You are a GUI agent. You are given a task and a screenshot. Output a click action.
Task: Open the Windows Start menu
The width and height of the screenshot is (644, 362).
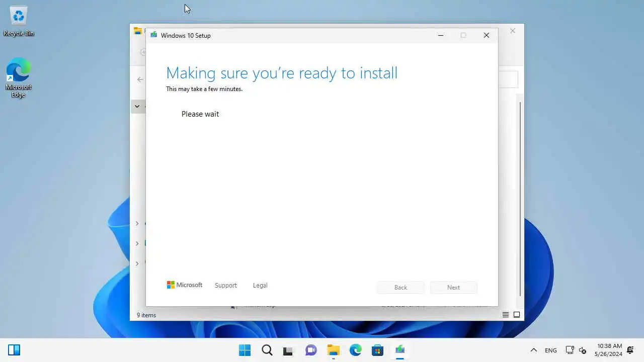[x=245, y=350]
